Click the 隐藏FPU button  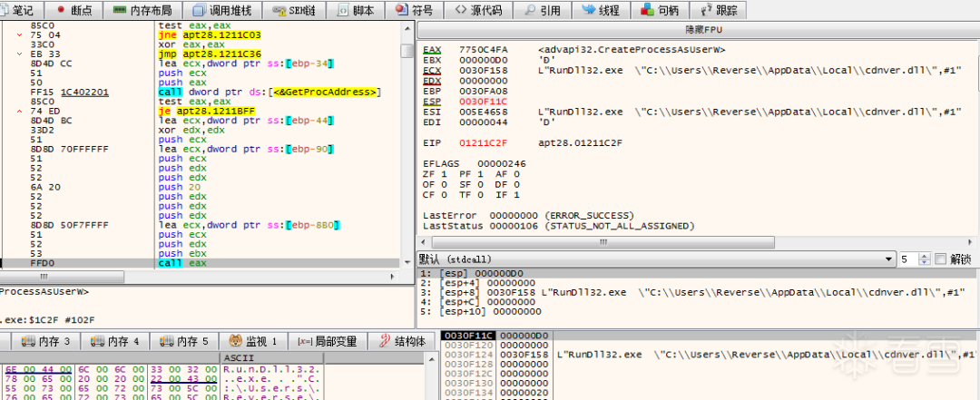pyautogui.click(x=698, y=30)
